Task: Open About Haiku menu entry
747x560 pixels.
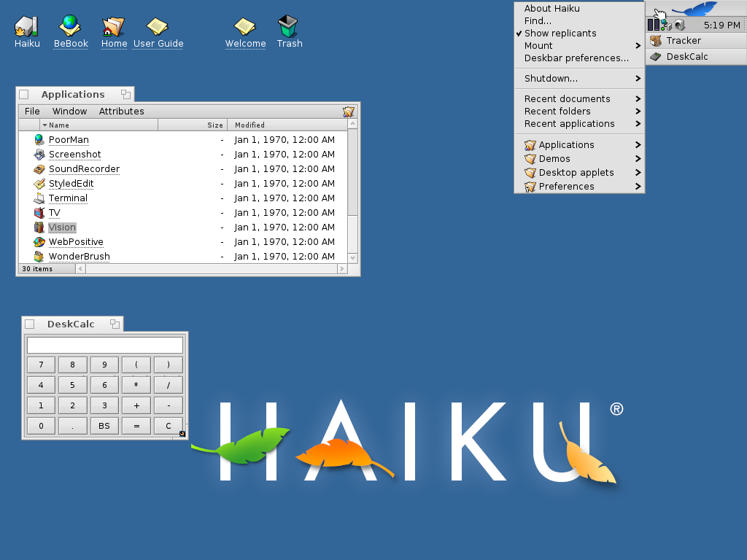Action: click(x=579, y=9)
